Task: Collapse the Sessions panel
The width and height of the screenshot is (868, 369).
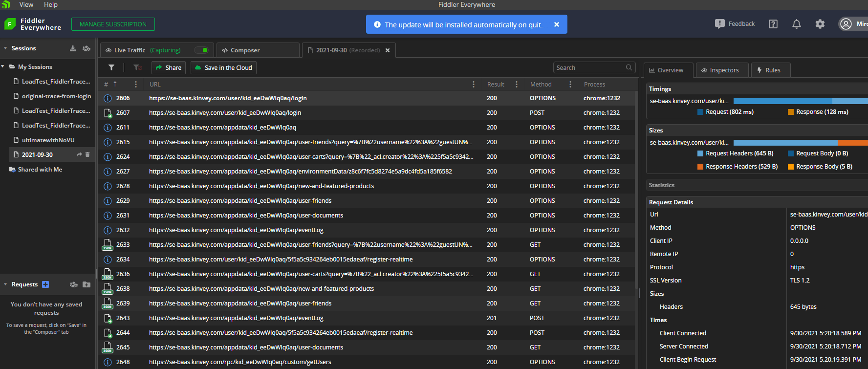Action: coord(5,48)
